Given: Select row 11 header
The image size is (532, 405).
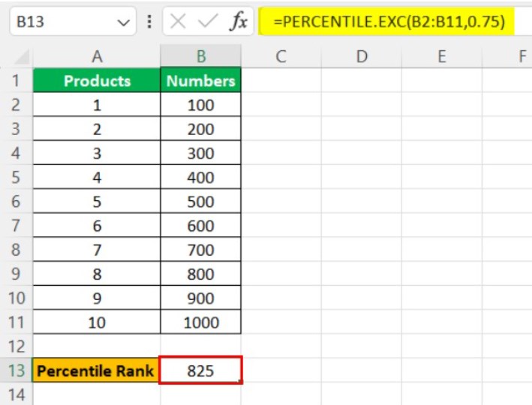Looking at the screenshot, I should [16, 322].
